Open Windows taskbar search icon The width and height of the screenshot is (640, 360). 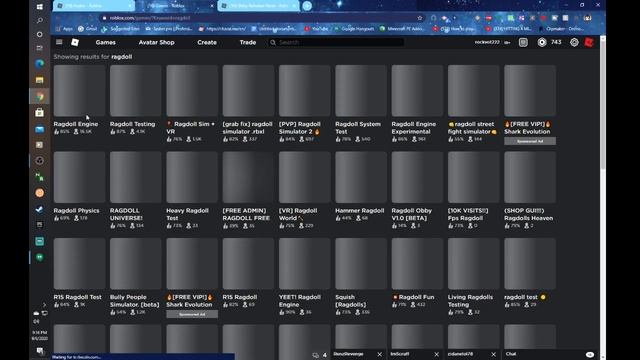tap(40, 20)
